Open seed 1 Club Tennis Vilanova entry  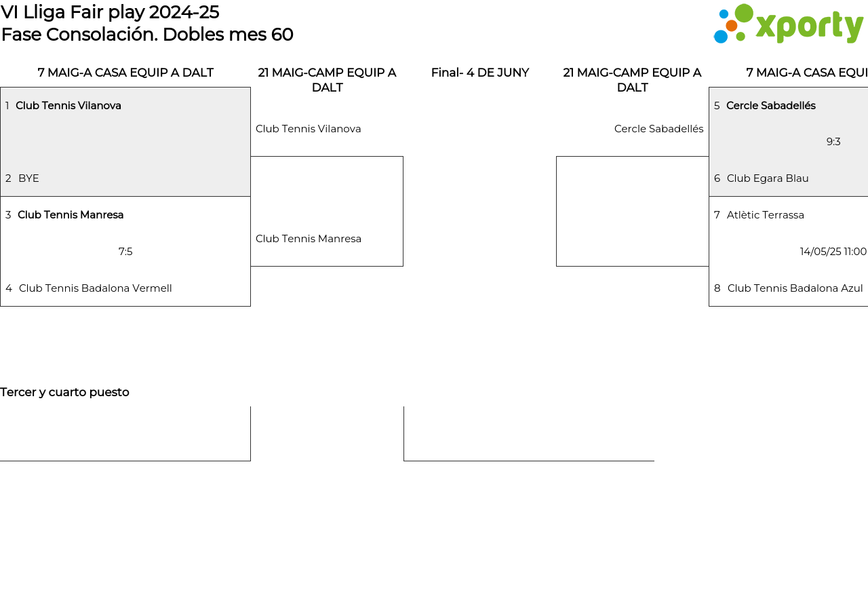click(68, 106)
